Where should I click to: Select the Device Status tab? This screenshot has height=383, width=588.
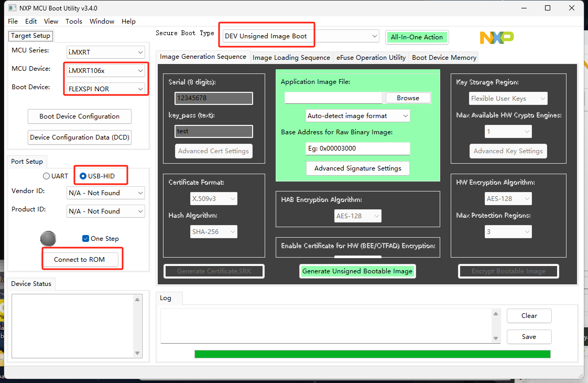click(x=31, y=283)
